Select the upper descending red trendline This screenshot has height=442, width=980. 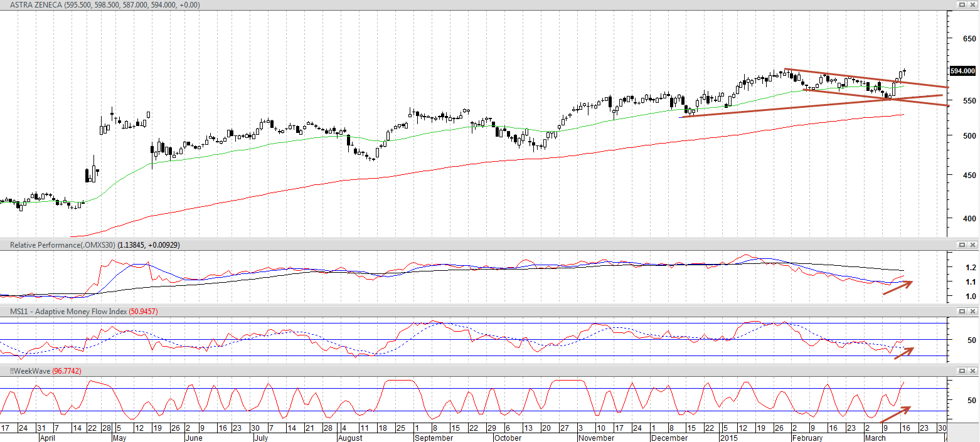pos(866,78)
